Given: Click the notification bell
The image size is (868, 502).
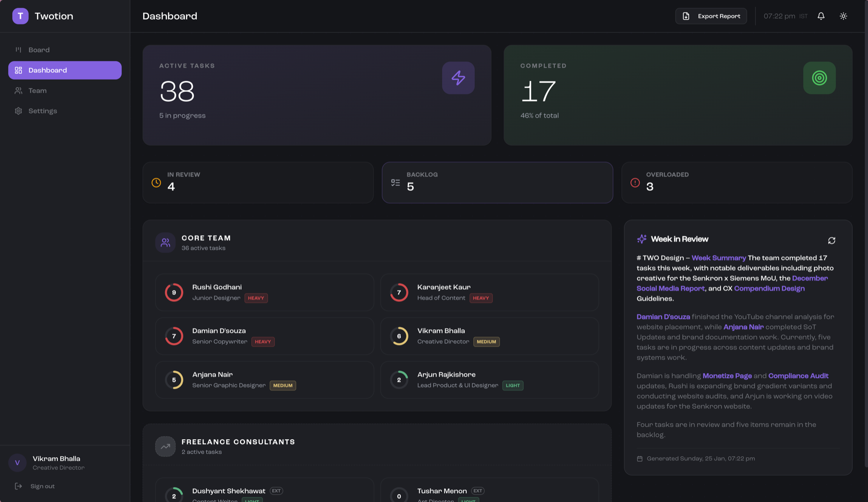Looking at the screenshot, I should 821,16.
